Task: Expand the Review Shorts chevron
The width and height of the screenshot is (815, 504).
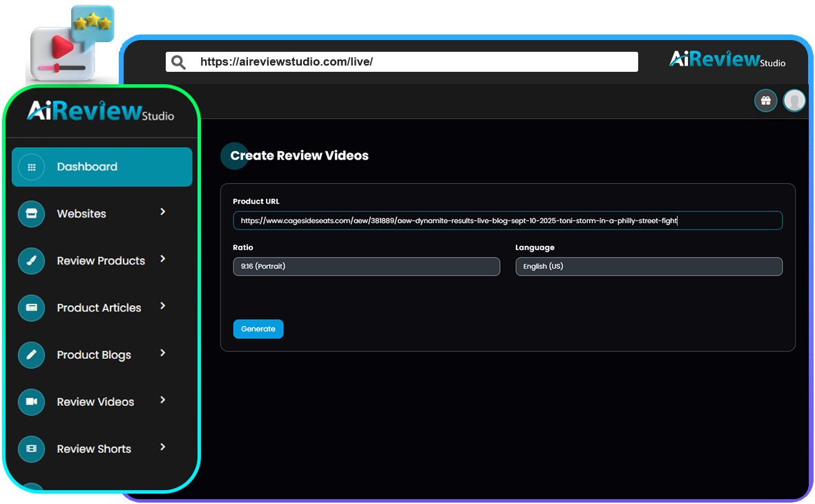Action: click(163, 447)
